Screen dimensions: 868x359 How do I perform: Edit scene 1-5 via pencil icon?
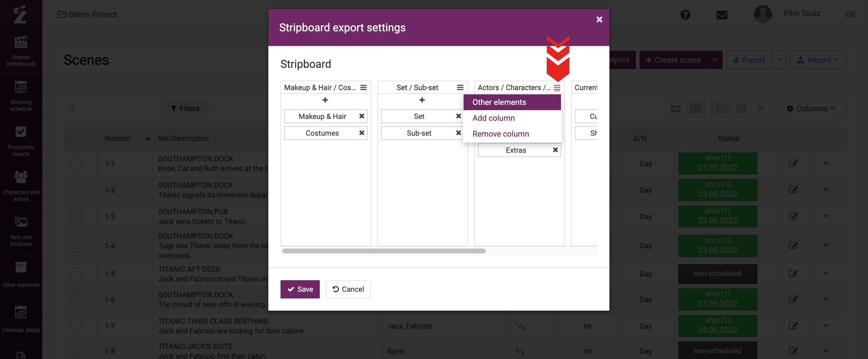(793, 274)
